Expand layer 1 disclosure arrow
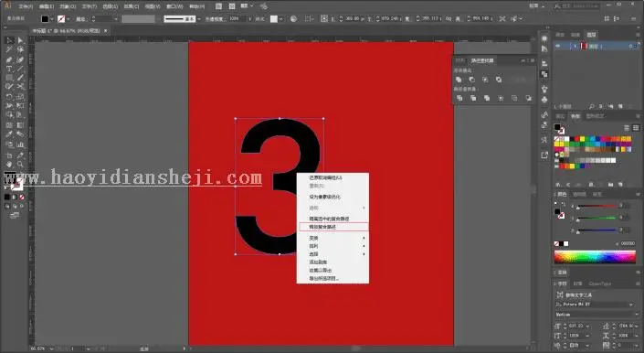This screenshot has height=353, width=644. pyautogui.click(x=575, y=47)
